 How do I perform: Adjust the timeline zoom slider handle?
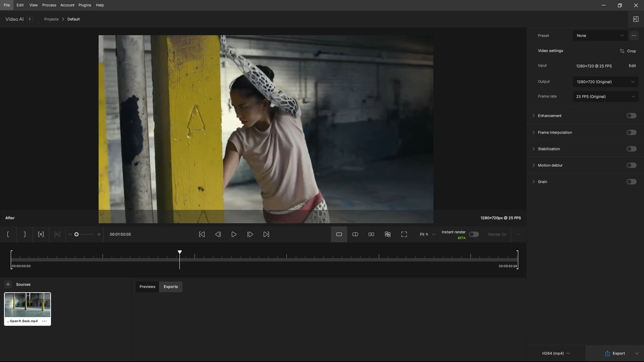click(76, 234)
